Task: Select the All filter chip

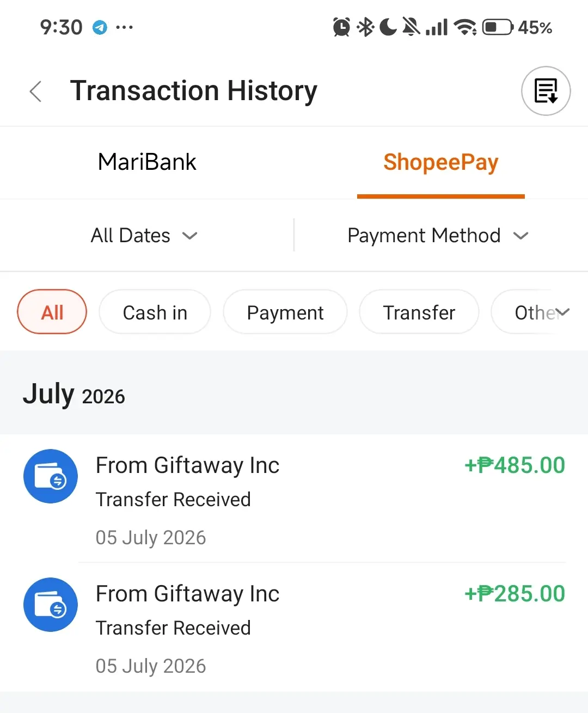Action: coord(52,312)
